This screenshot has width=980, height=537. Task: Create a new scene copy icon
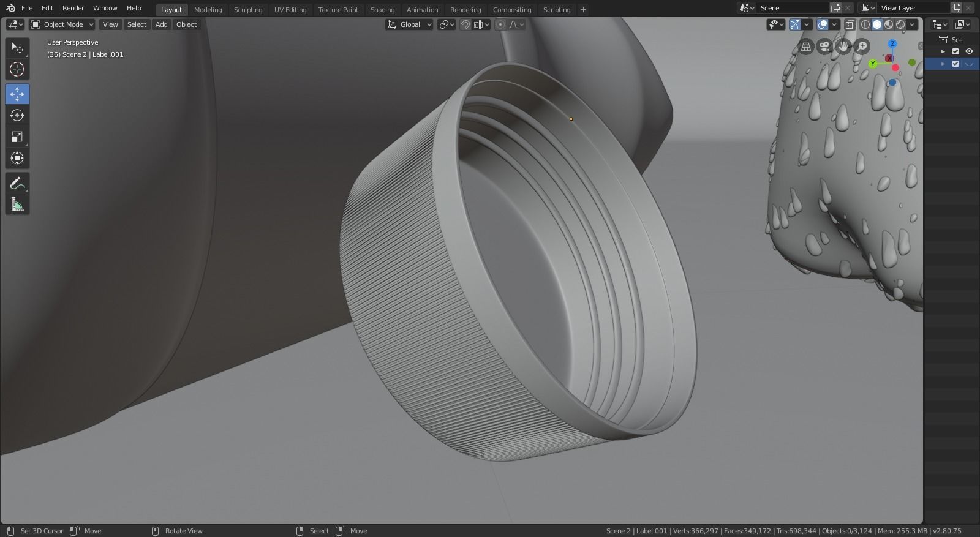click(835, 8)
